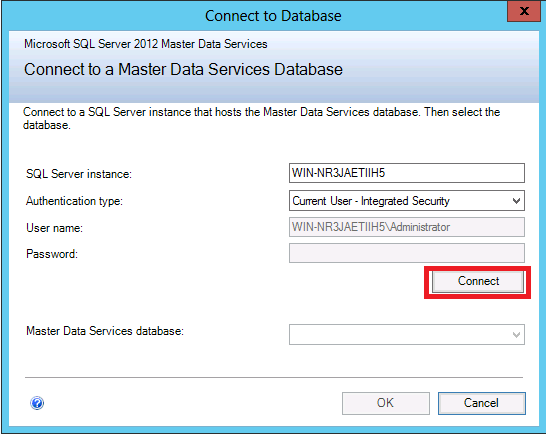Click the "Master Data Services database:" label
This screenshot has width=546, height=434.
105,331
